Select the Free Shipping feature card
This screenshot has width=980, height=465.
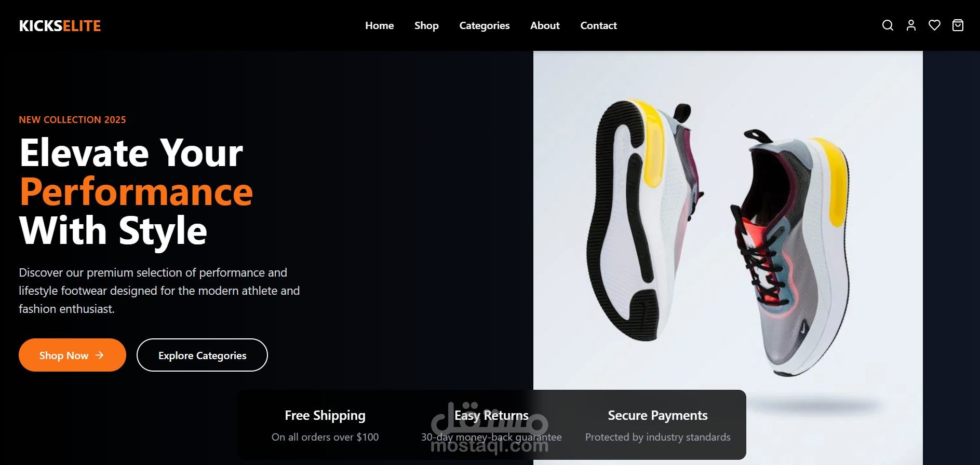click(325, 425)
